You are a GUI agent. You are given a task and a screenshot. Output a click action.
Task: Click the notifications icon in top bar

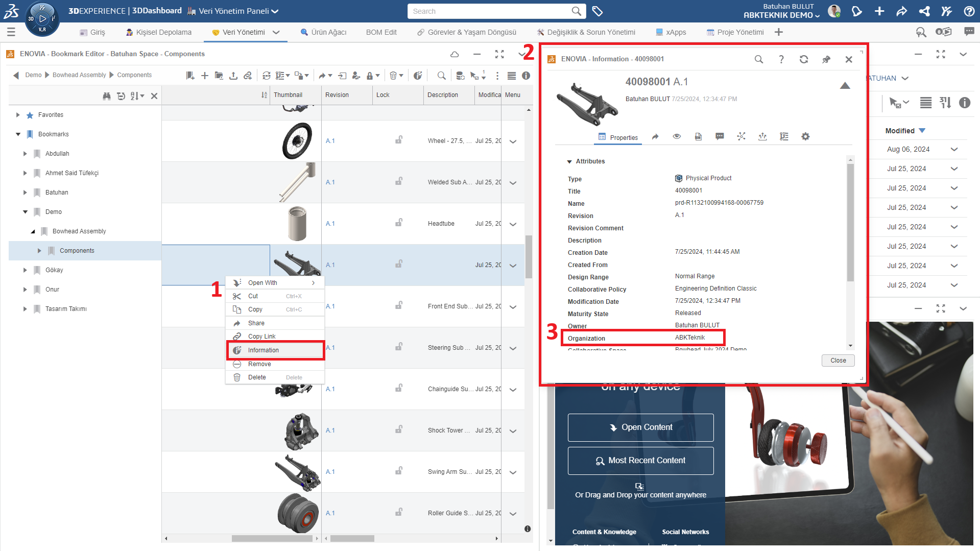856,11
